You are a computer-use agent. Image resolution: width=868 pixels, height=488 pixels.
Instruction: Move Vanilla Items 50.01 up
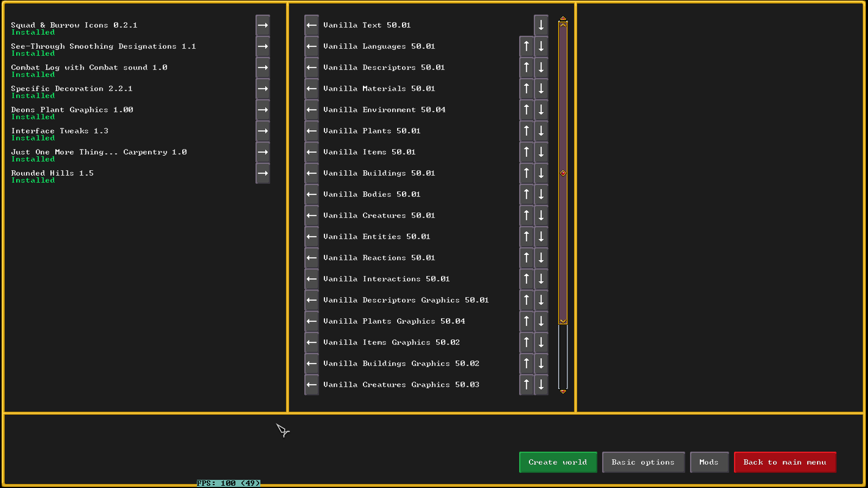click(x=526, y=152)
